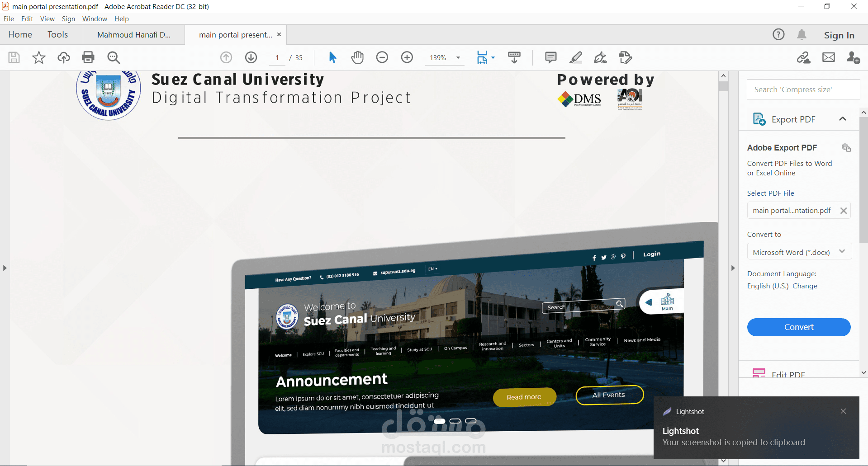Open the Add Comment sticky note tool
Screen dimensions: 868x466
(550, 57)
